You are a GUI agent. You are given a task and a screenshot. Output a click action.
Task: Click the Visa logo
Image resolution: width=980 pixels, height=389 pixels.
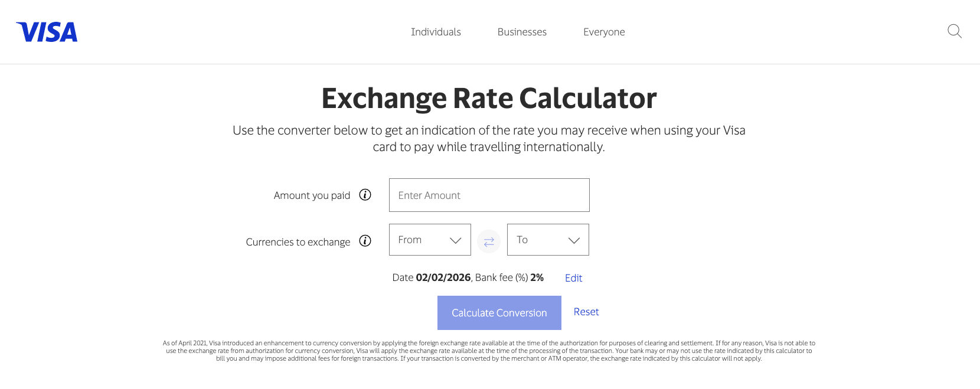coord(46,32)
